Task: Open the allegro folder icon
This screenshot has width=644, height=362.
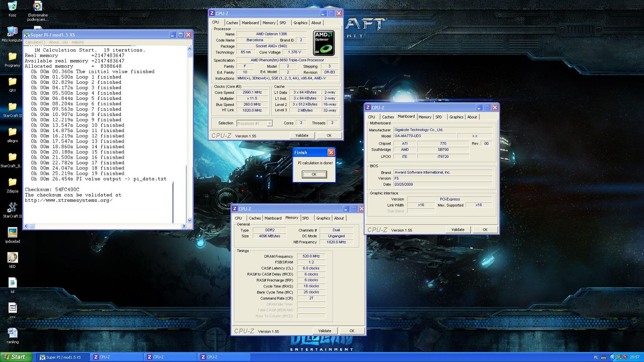Action: click(x=12, y=132)
